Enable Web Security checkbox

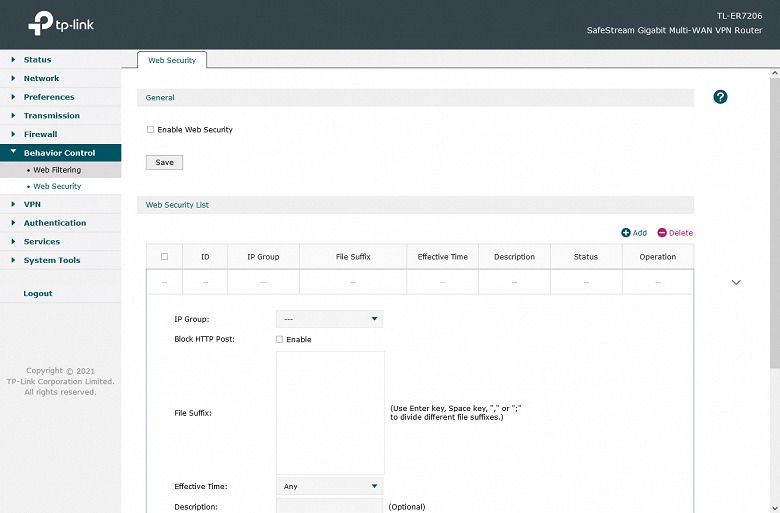click(x=150, y=130)
